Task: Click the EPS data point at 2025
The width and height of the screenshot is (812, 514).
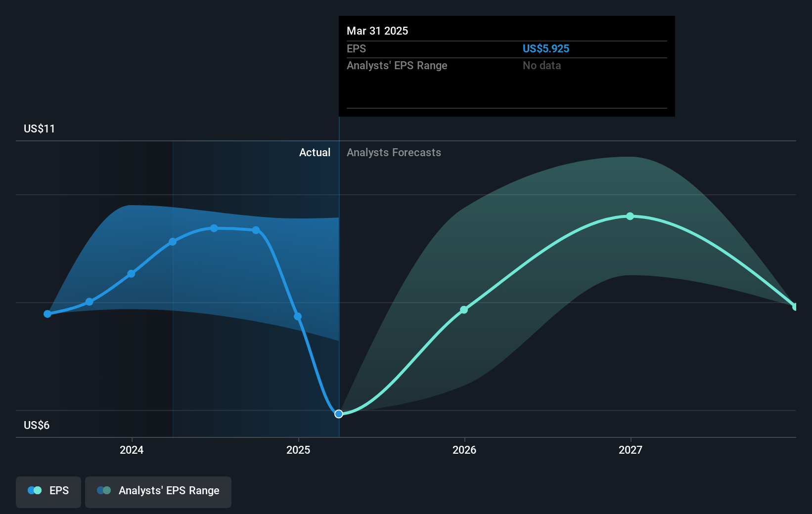Action: click(x=298, y=316)
